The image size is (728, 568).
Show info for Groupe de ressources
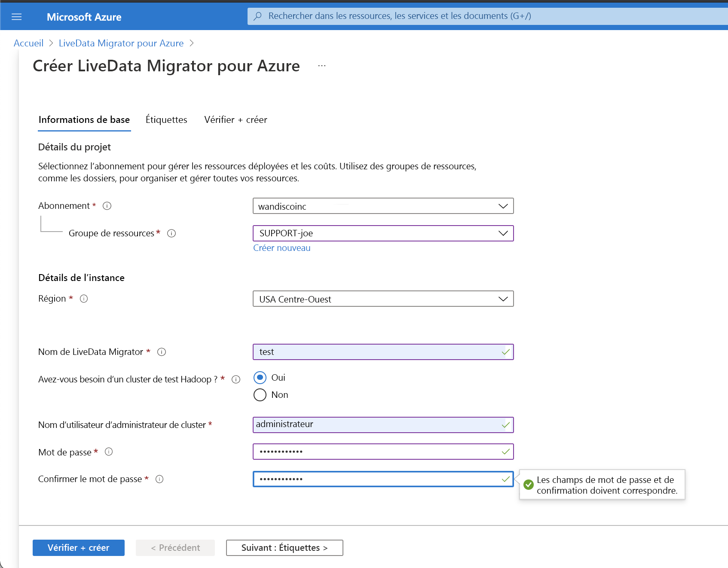point(171,233)
